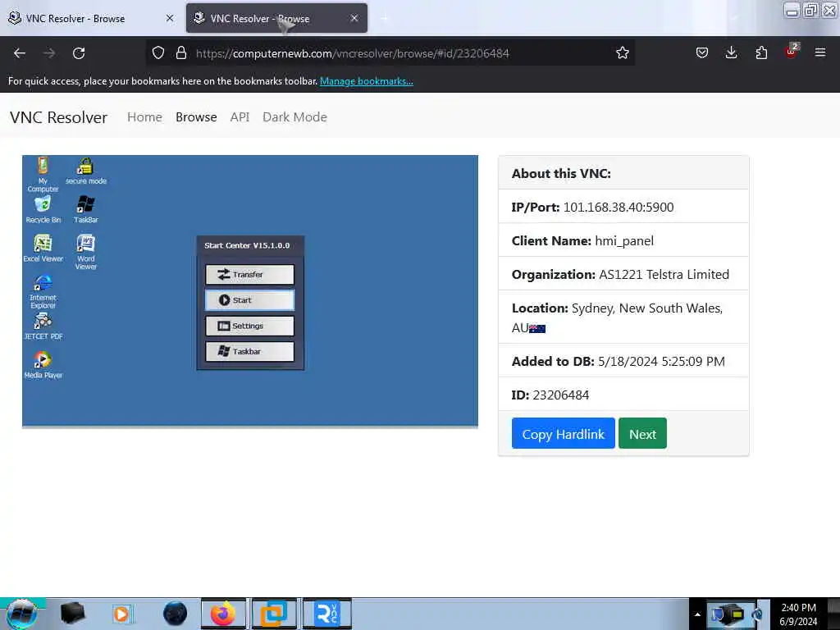Click the Internet Explorer icon in preview
The image size is (840, 630).
[43, 291]
